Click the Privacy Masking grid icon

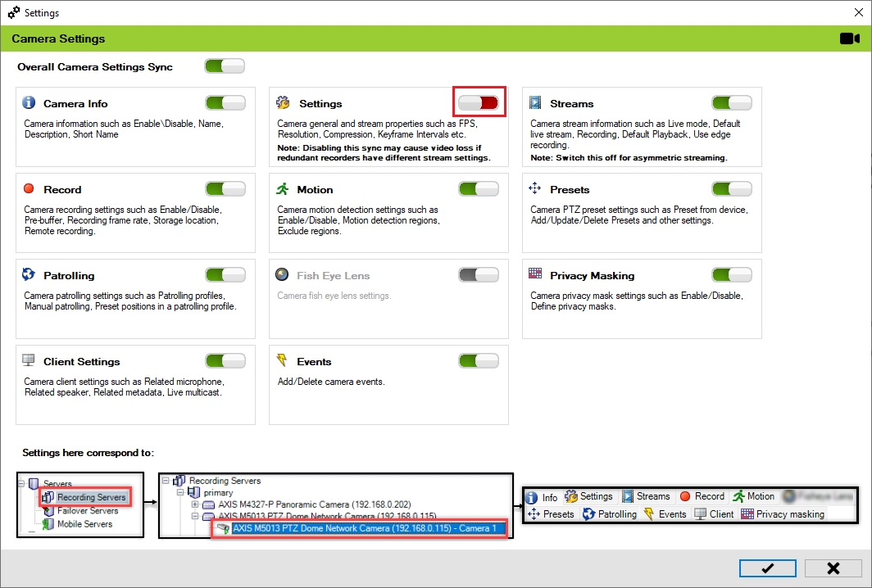pyautogui.click(x=535, y=275)
